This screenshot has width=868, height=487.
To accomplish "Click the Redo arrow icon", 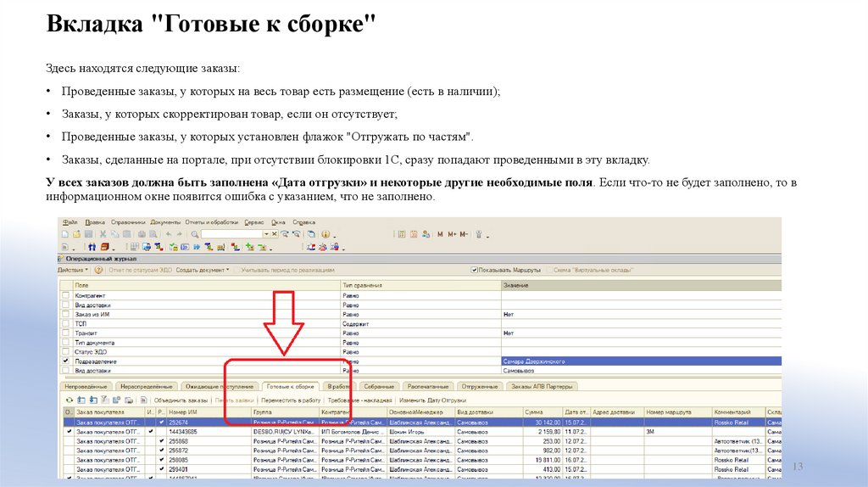I will point(180,234).
